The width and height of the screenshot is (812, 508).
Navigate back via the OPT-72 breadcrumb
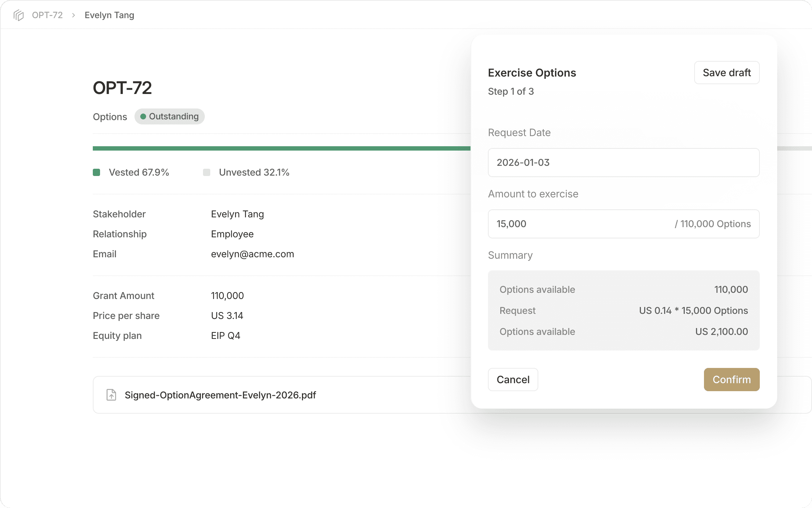click(x=47, y=15)
